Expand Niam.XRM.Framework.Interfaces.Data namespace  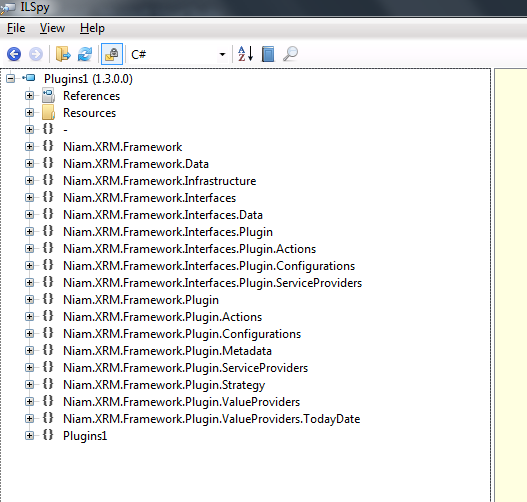(30, 215)
